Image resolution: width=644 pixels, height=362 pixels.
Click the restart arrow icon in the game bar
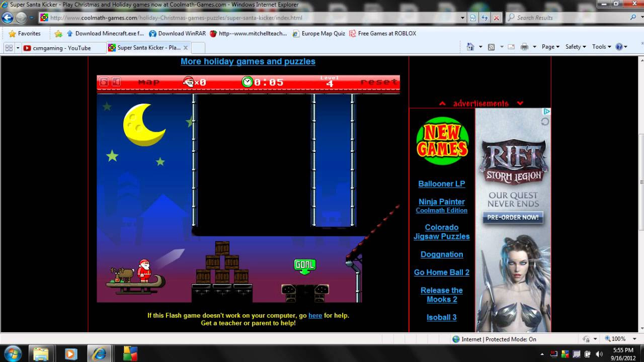click(104, 82)
